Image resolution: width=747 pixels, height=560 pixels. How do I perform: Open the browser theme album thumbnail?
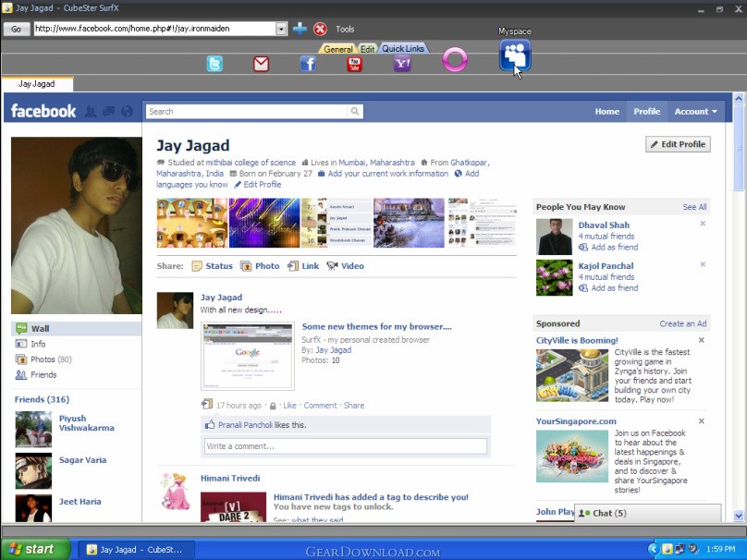248,356
